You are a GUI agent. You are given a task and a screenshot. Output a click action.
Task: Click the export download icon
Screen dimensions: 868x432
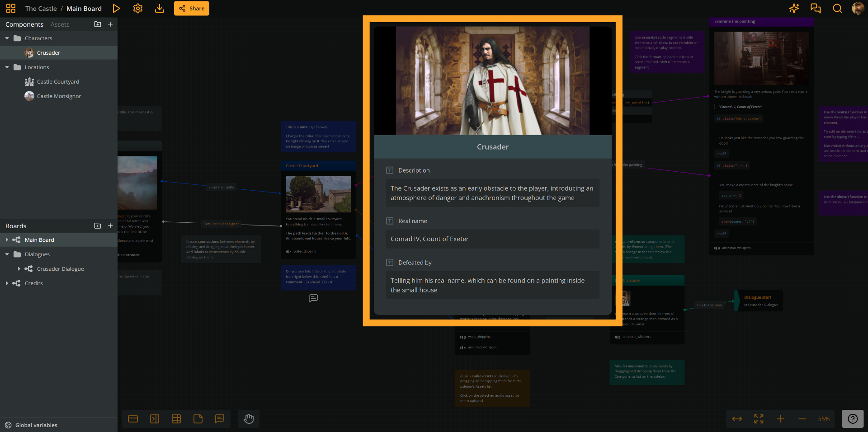click(160, 9)
